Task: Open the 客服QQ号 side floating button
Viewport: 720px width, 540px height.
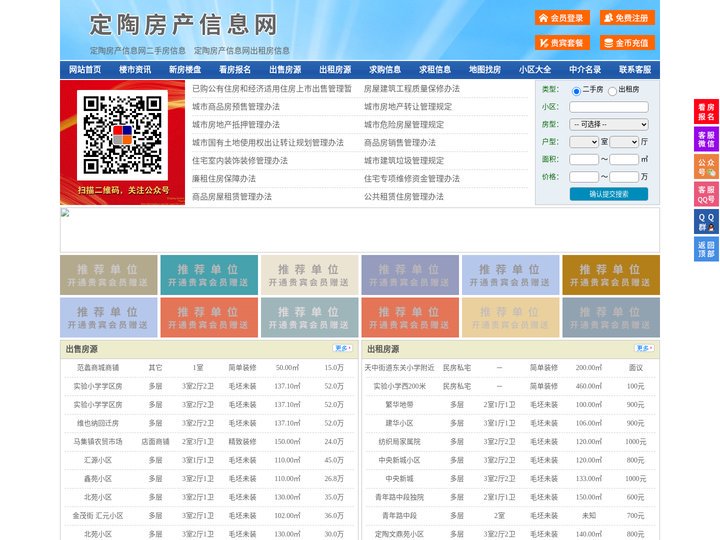Action: [x=706, y=194]
